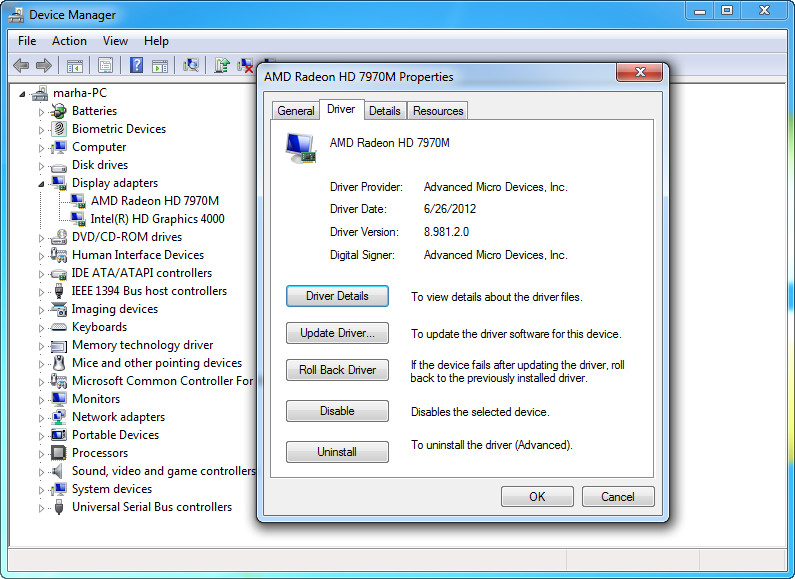Open the Action menu
795x579 pixels.
point(69,41)
